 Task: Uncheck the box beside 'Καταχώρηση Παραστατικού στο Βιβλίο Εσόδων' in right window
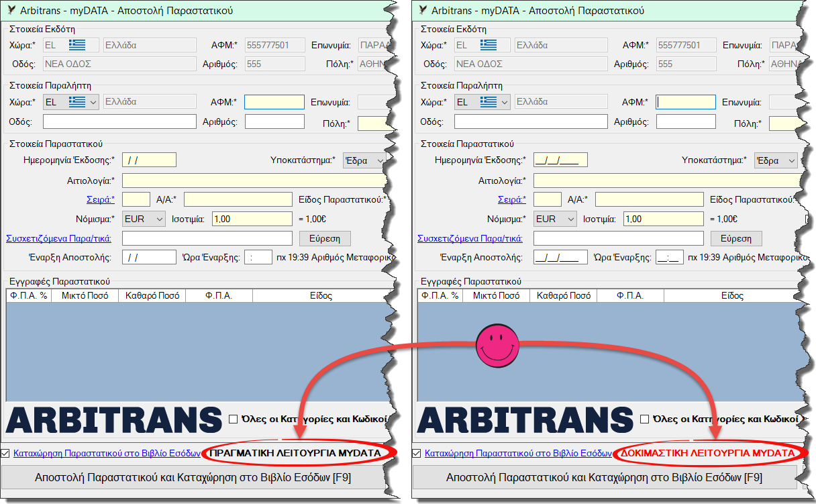[417, 453]
